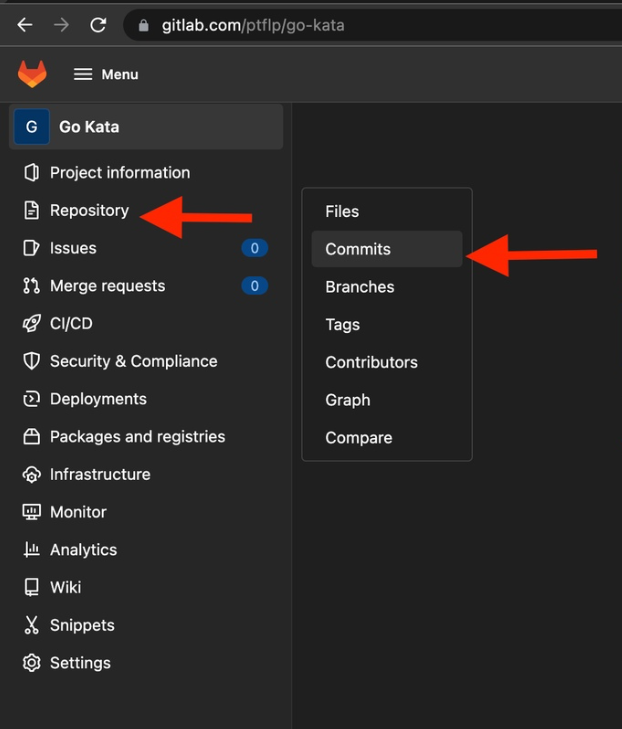Viewport: 622px width, 729px height.
Task: Click the Security & Compliance shield icon
Action: pyautogui.click(x=31, y=361)
